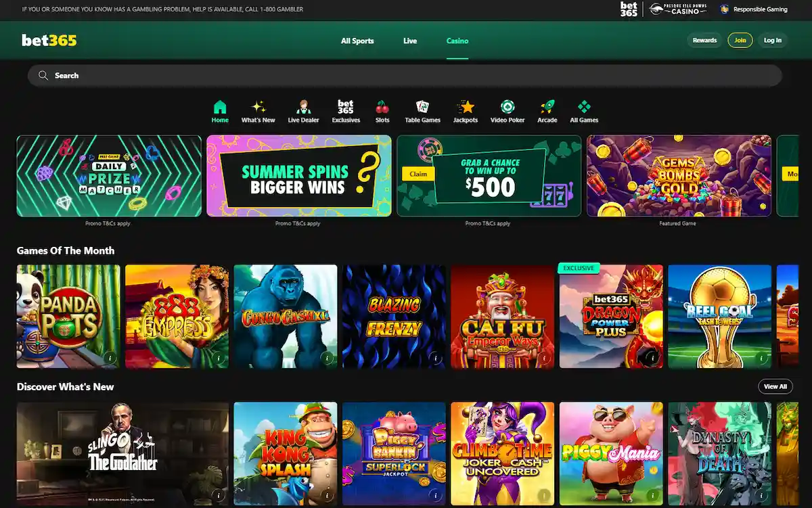812x508 pixels.
Task: Launch Climb Time Joker Cash Uncovered
Action: (503, 454)
